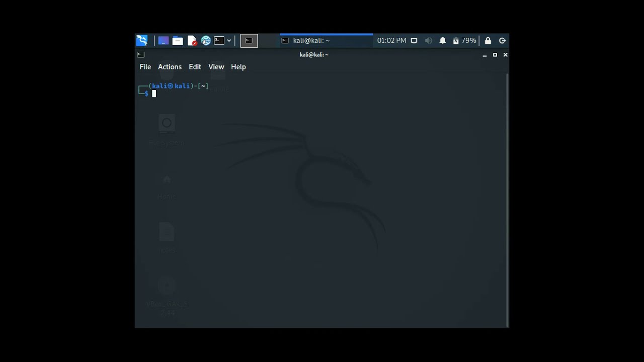Launch the text editor from panel
Image resolution: width=644 pixels, height=362 pixels.
(192, 41)
